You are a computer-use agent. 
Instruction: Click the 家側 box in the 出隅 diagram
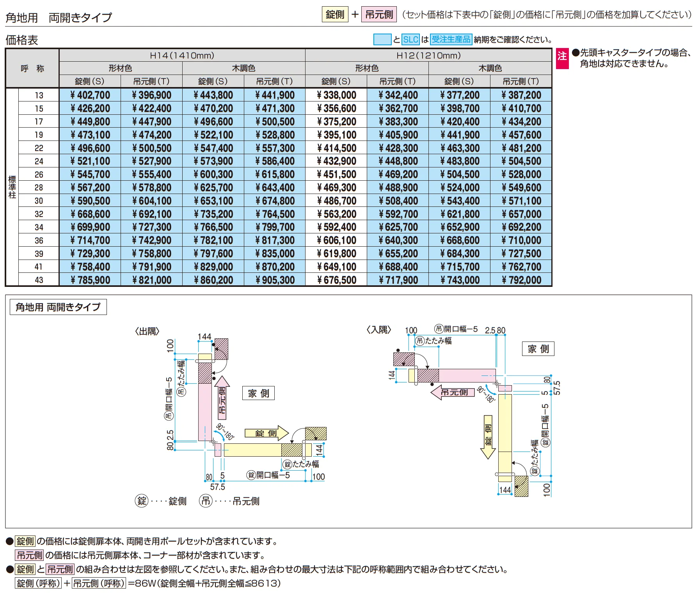[x=259, y=393]
